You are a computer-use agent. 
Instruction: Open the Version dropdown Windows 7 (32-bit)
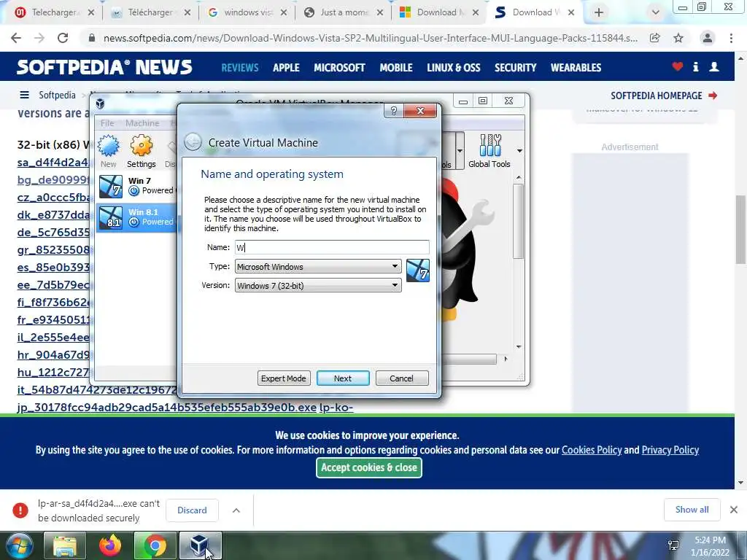[318, 286]
